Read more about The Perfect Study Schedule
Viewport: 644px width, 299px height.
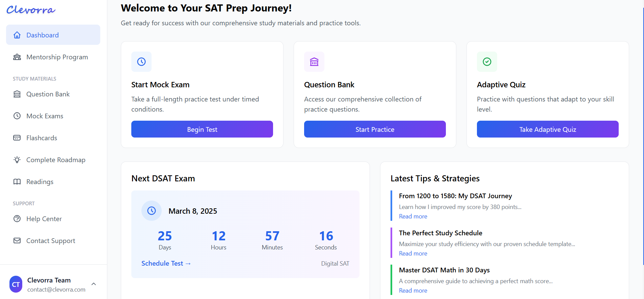click(413, 253)
